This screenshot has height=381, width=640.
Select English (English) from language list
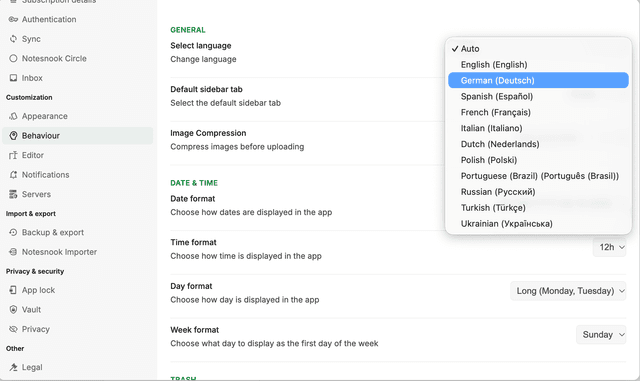click(x=538, y=65)
